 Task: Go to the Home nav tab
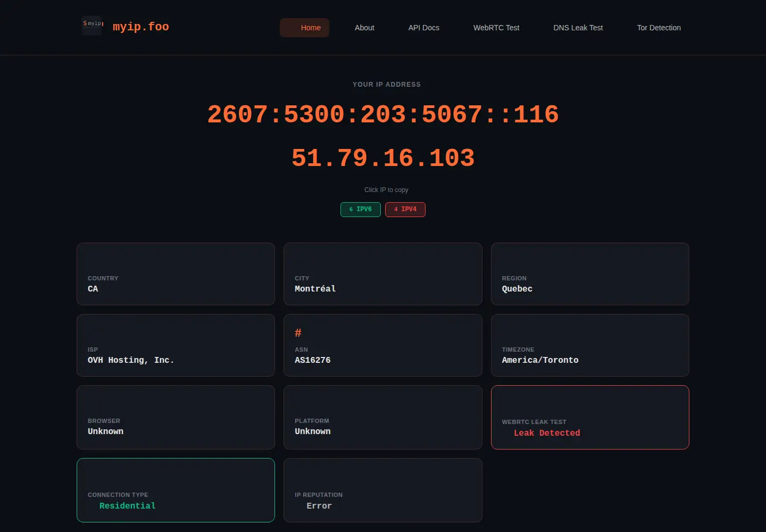pos(305,28)
